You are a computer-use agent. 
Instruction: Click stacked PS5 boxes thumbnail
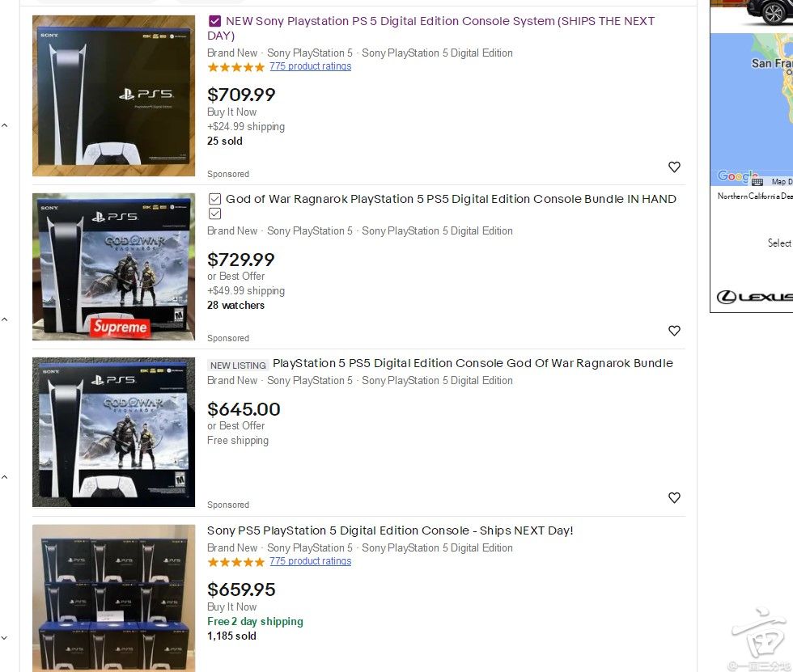(113, 598)
